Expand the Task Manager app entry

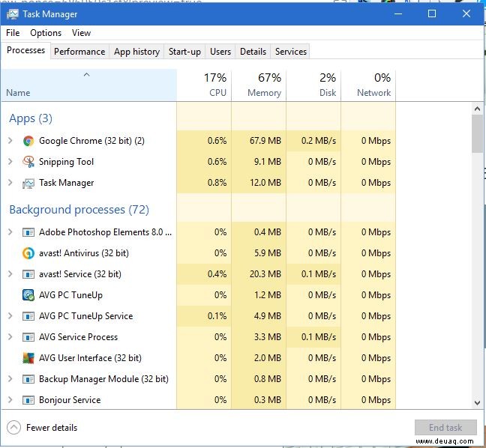pos(10,183)
